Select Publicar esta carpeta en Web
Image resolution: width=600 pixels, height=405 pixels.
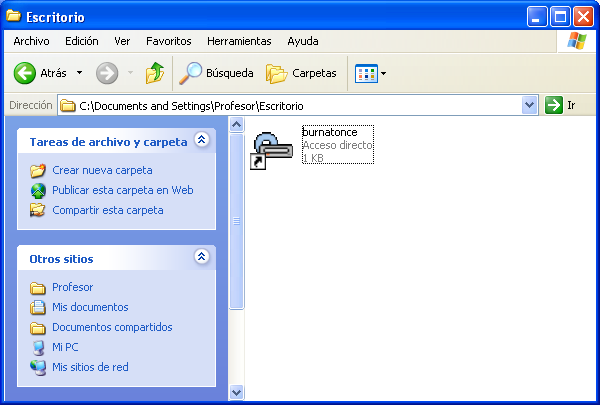(122, 190)
